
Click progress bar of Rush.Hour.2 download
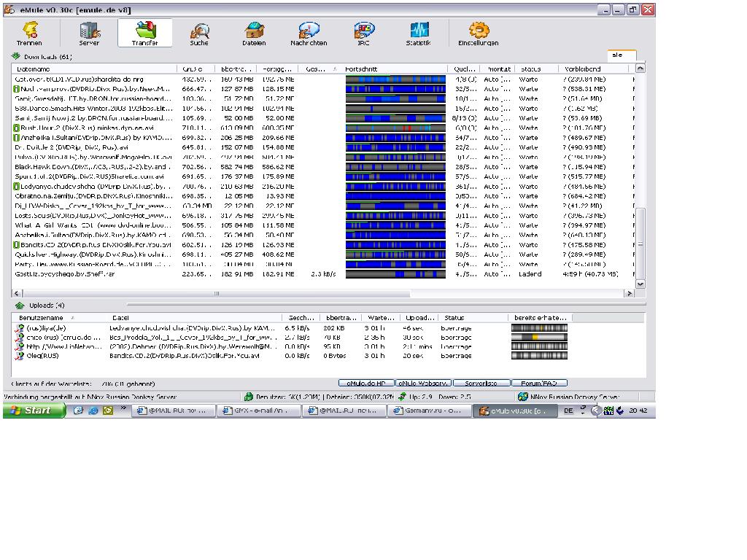(x=396, y=128)
